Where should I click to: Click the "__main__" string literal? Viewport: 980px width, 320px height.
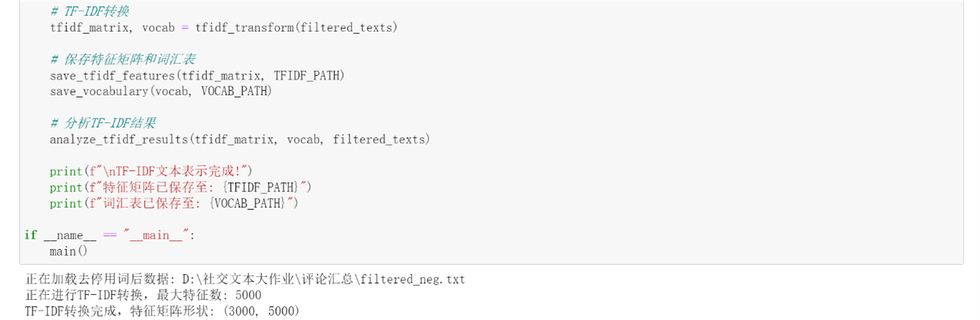[x=156, y=235]
